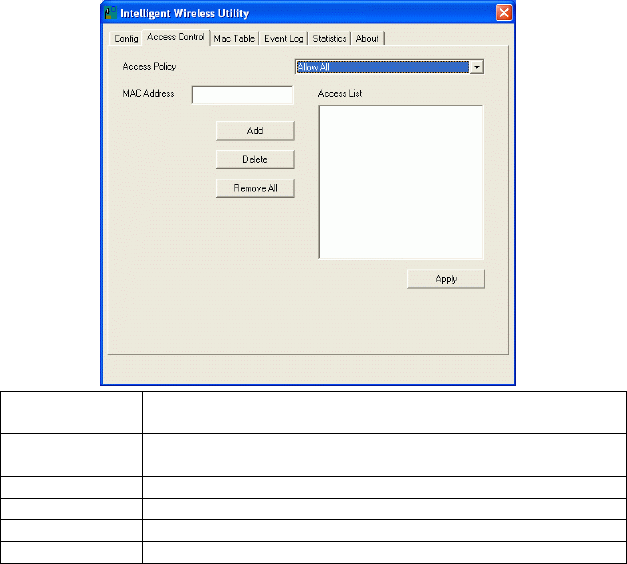Apply the access control settings
The image size is (627, 564).
[x=446, y=279]
